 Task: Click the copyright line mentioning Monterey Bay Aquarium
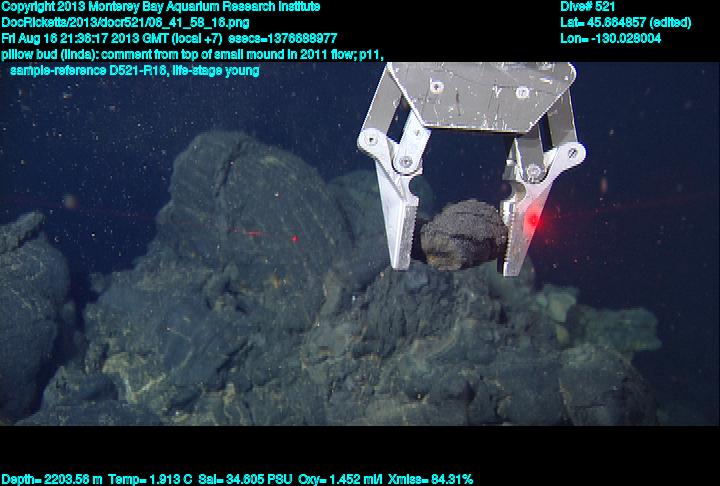161,7
